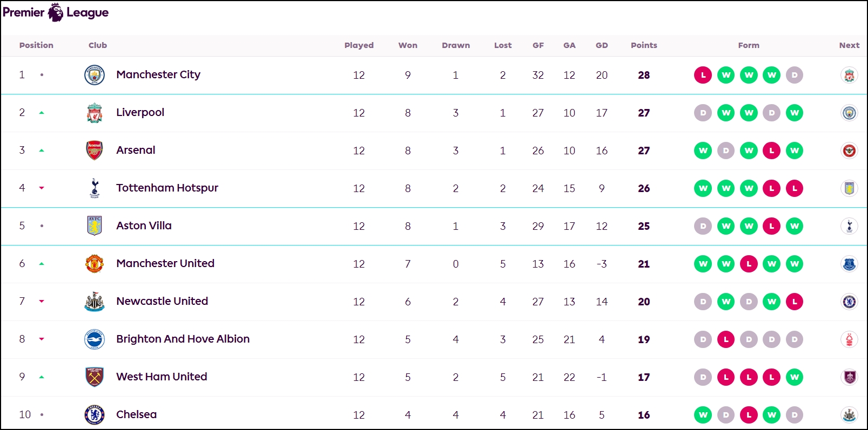The image size is (868, 430).
Task: Click the Aston Villa club crest
Action: pyautogui.click(x=93, y=226)
